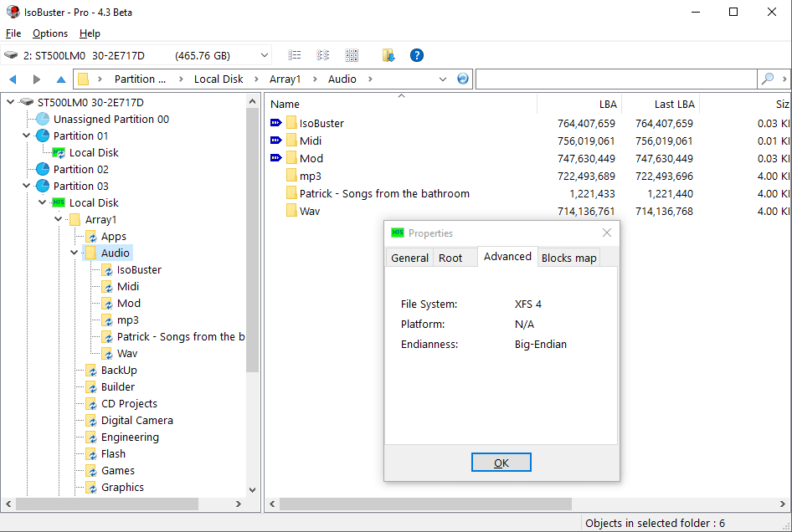The image size is (792, 532).
Task: Click the XFS icon in the Properties title bar
Action: click(398, 233)
